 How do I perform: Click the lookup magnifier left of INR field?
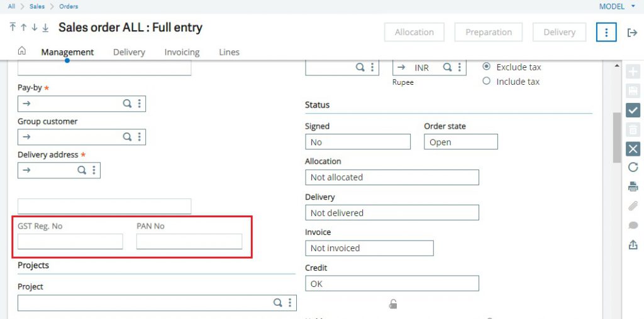point(360,67)
